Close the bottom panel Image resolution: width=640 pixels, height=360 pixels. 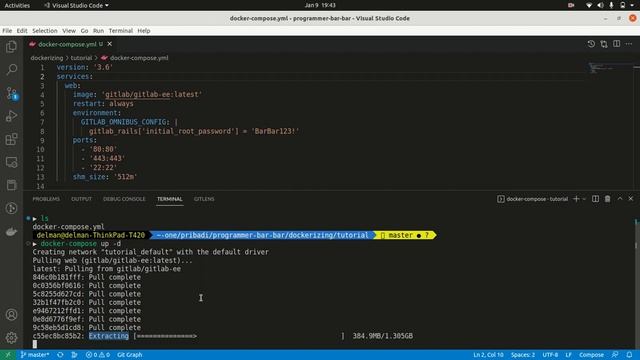click(631, 199)
